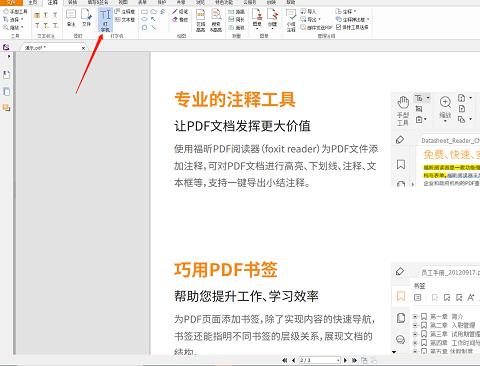This screenshot has height=366, width=480.
Task: Select the Line drawing tool
Action: click(x=153, y=27)
